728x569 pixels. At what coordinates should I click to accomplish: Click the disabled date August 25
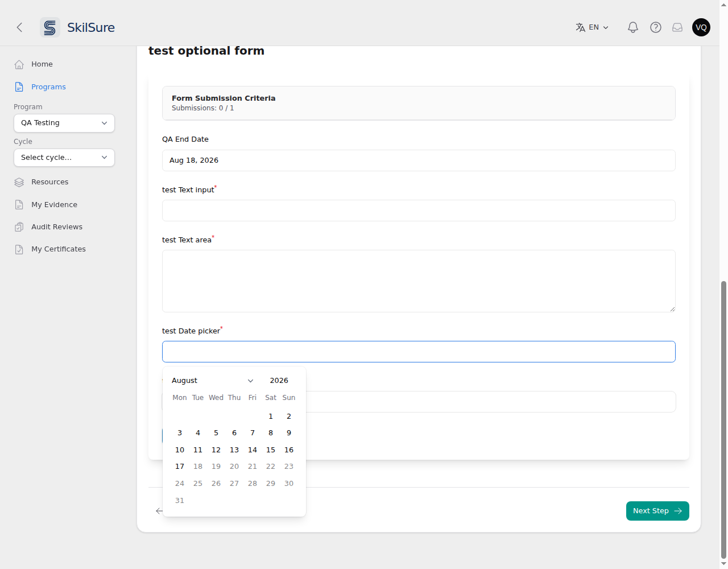198,484
